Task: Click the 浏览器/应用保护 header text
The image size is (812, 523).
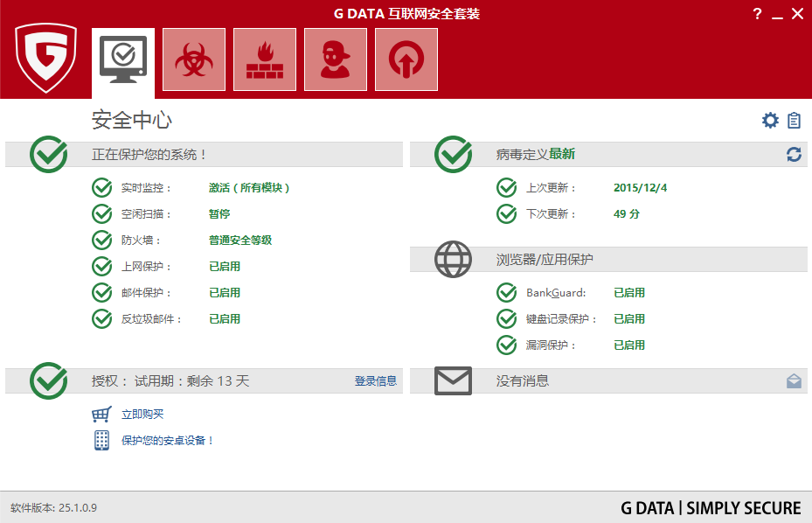Action: pyautogui.click(x=545, y=259)
